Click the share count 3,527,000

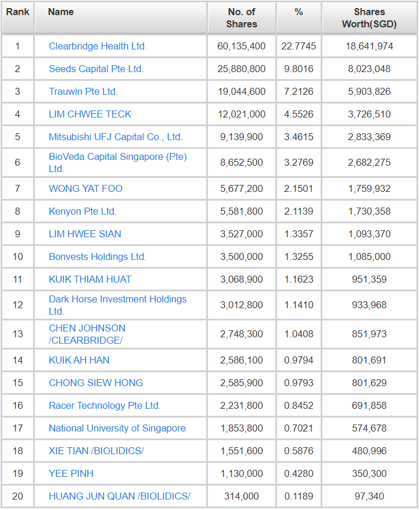coord(241,234)
